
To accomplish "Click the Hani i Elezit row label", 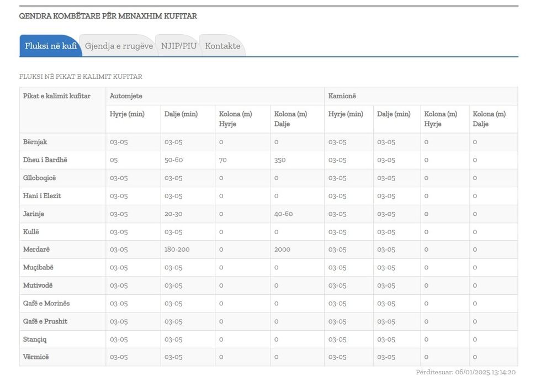I will pos(42,195).
